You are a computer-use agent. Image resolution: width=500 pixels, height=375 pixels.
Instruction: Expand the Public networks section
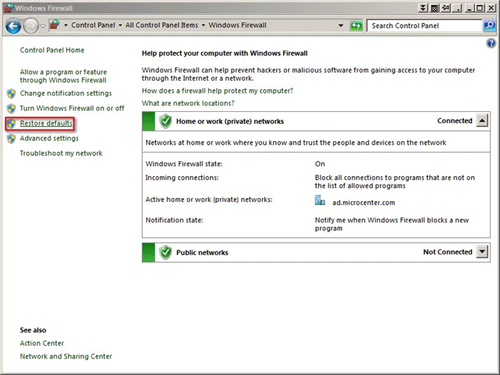pos(482,251)
